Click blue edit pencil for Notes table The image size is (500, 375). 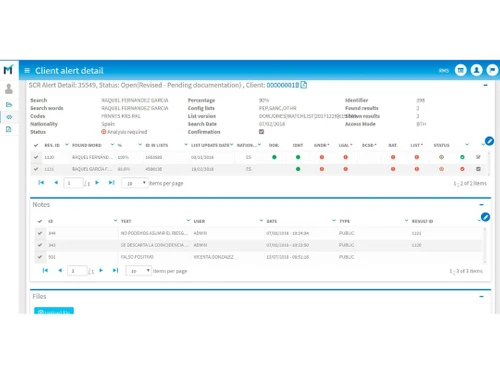point(485,217)
